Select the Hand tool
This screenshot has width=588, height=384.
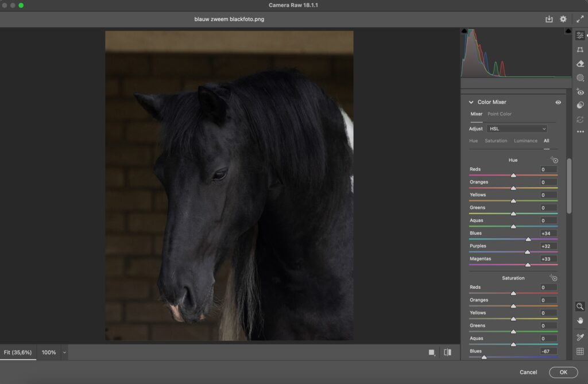580,320
